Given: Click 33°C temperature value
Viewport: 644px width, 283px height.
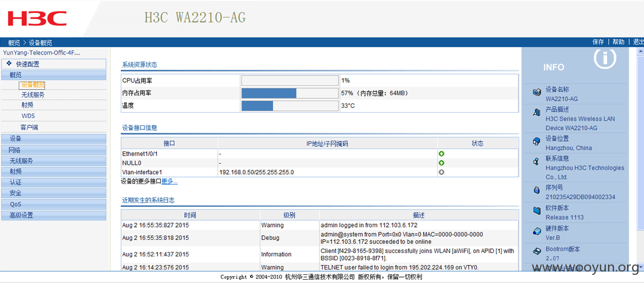Looking at the screenshot, I should tap(348, 106).
